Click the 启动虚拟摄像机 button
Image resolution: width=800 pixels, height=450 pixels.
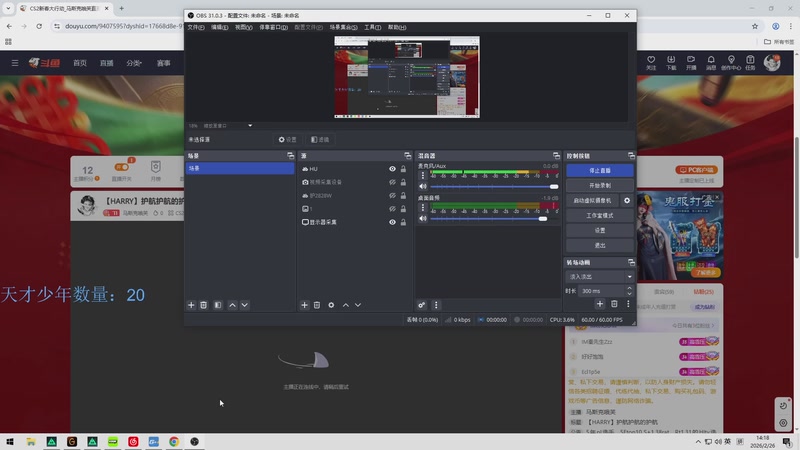click(x=592, y=201)
